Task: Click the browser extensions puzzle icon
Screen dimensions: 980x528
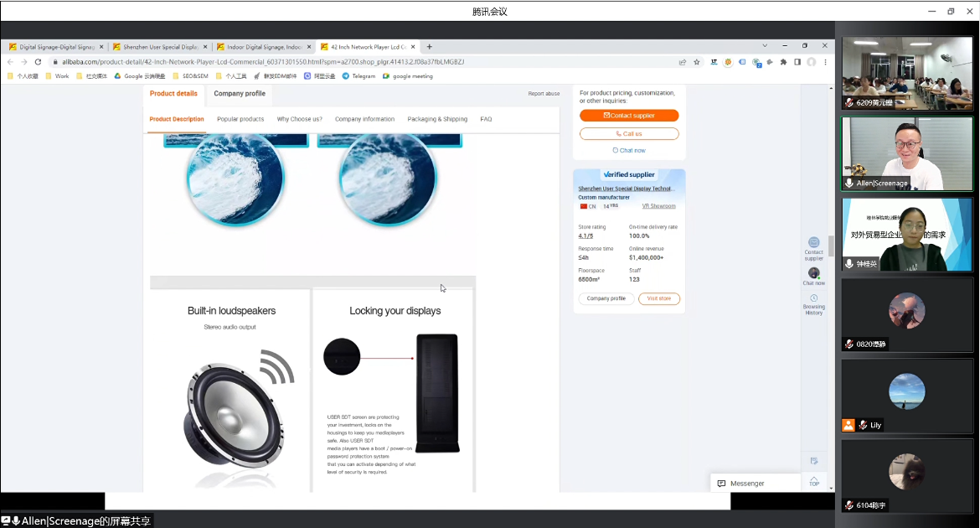Action: point(783,62)
